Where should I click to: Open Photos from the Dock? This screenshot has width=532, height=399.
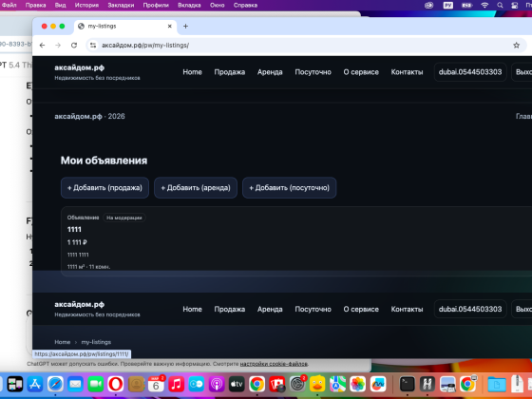358,384
